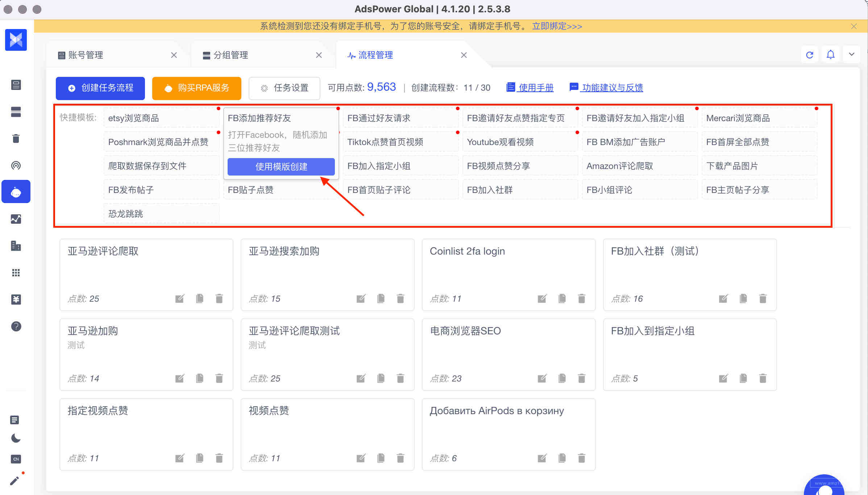Viewport: 868px width, 495px height.
Task: Click the AdsPower logo icon
Action: [16, 40]
